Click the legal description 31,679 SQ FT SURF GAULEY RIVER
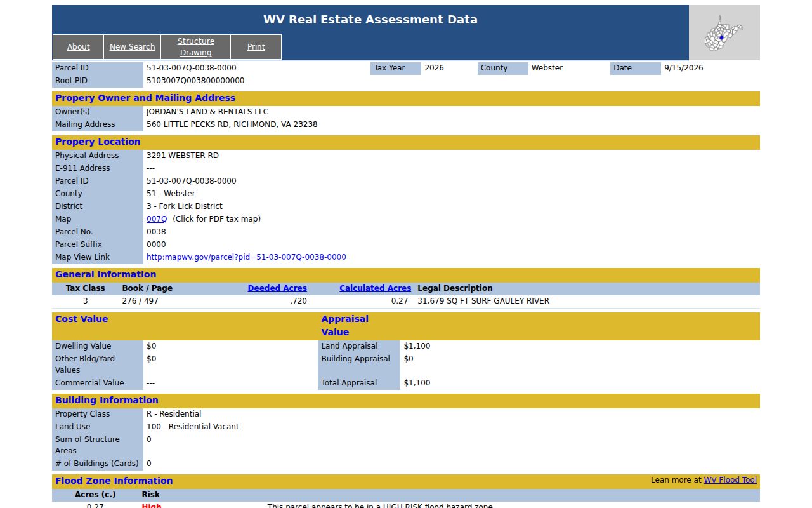Screen dimensions: 812x508 click(x=483, y=301)
